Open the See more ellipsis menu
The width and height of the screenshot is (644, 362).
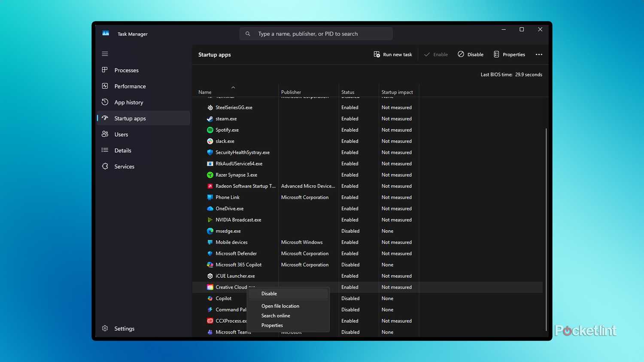[x=539, y=54]
